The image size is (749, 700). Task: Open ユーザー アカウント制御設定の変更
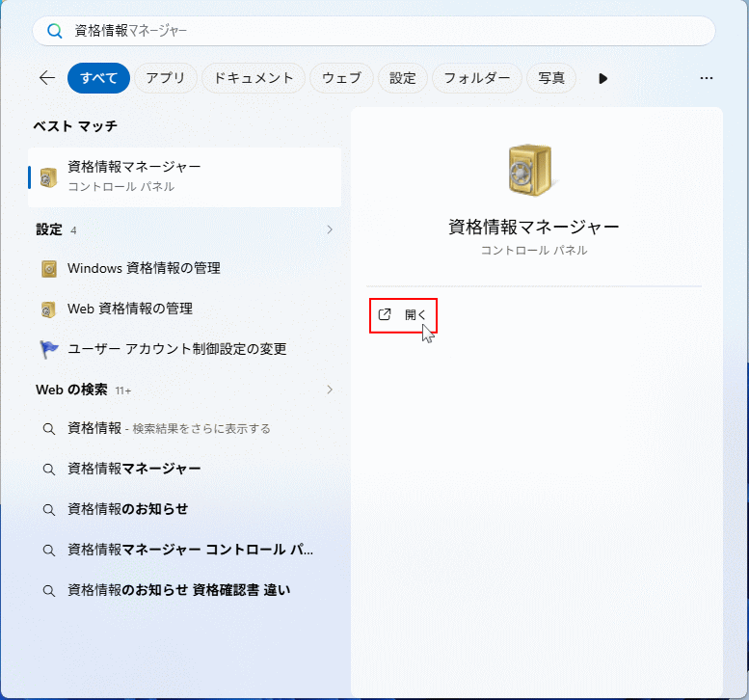184,349
